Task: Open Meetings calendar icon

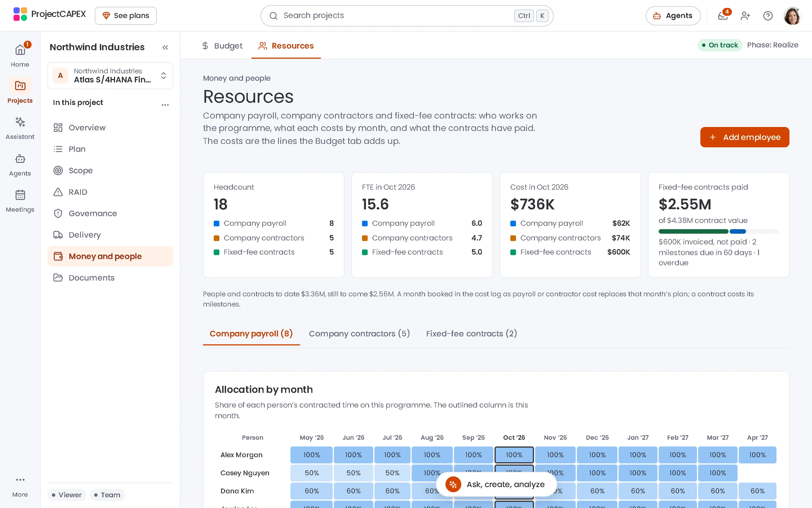Action: click(20, 195)
